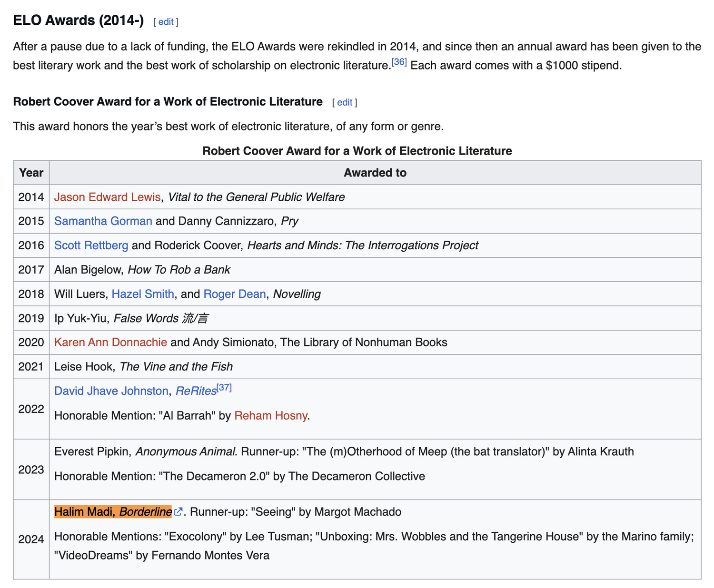This screenshot has height=588, width=714.
Task: Click the table caption above the Year header
Action: pos(357,151)
